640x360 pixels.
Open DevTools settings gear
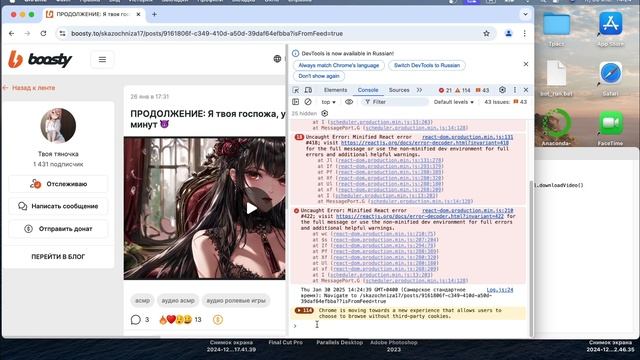(x=502, y=90)
